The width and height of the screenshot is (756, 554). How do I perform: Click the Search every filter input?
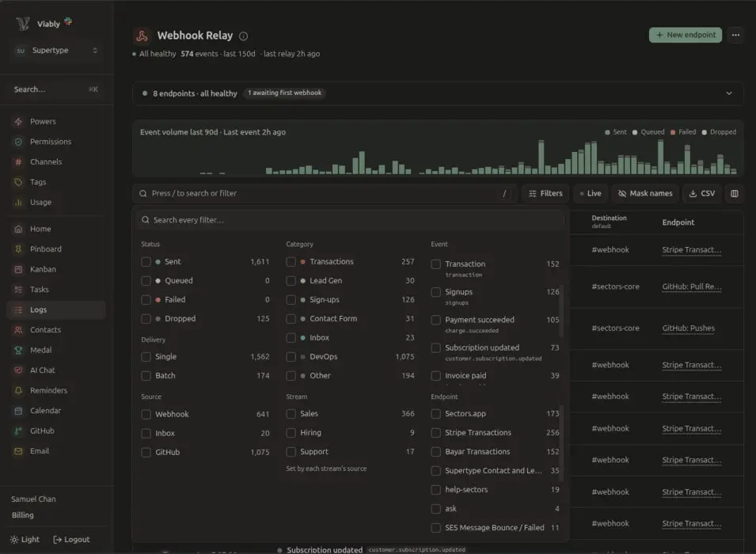(350, 220)
